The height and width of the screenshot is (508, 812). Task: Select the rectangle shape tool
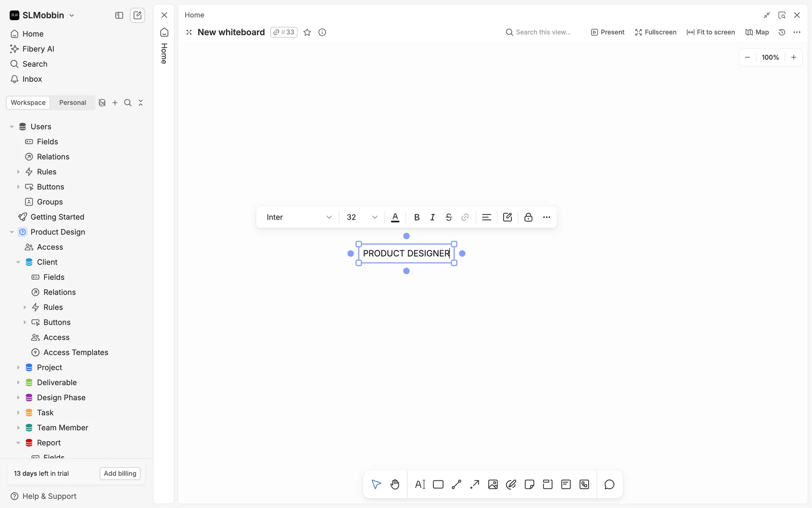click(438, 484)
